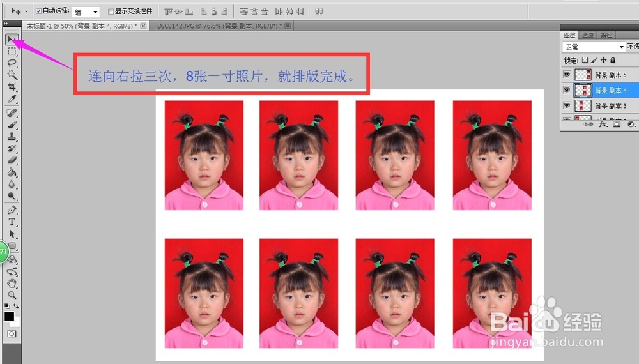This screenshot has height=364, width=639.
Task: Distribute bottom edges of layers
Action: pos(265,11)
